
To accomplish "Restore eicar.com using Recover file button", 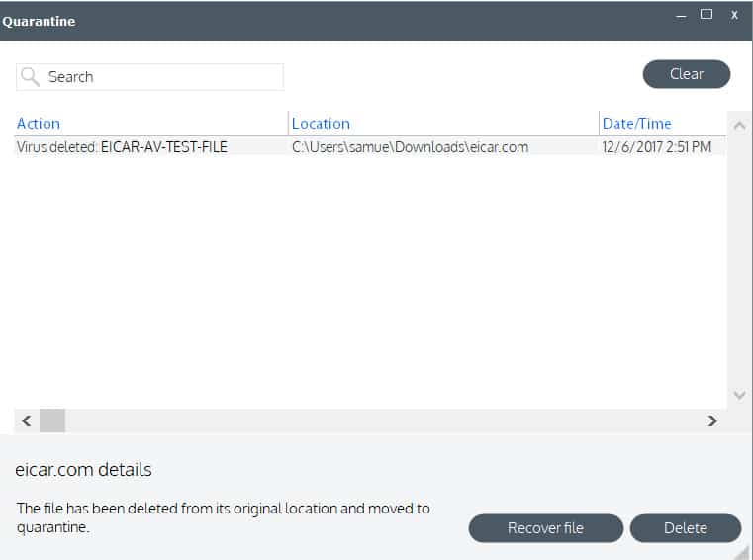I will pos(545,528).
